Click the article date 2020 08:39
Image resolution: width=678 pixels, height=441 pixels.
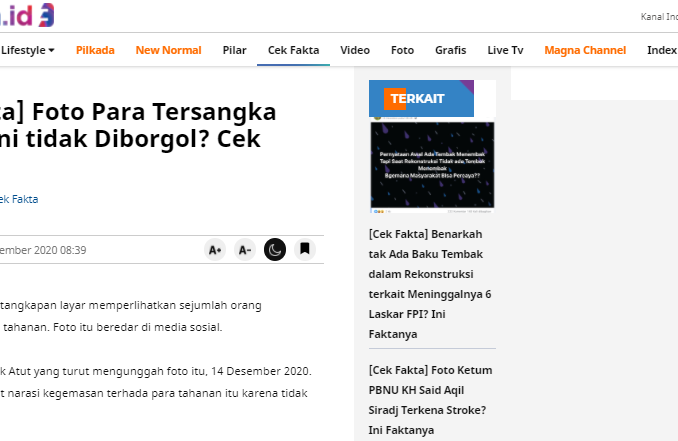[x=43, y=250]
